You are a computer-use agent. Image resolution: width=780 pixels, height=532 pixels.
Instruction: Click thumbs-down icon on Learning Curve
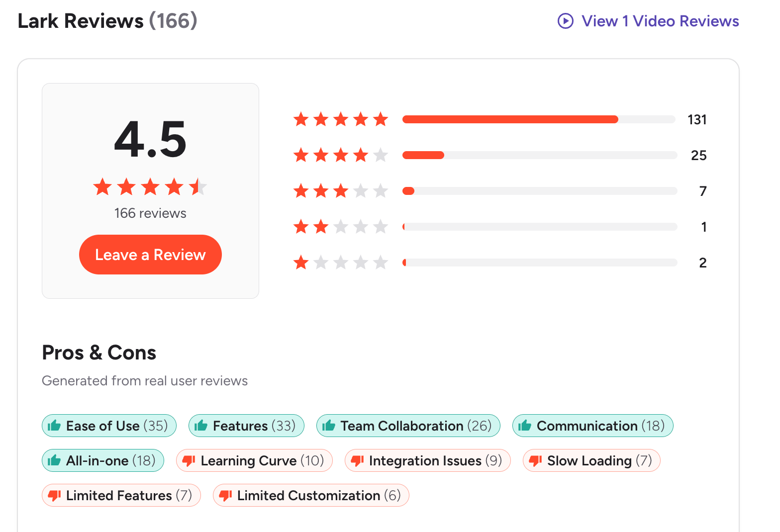(189, 461)
